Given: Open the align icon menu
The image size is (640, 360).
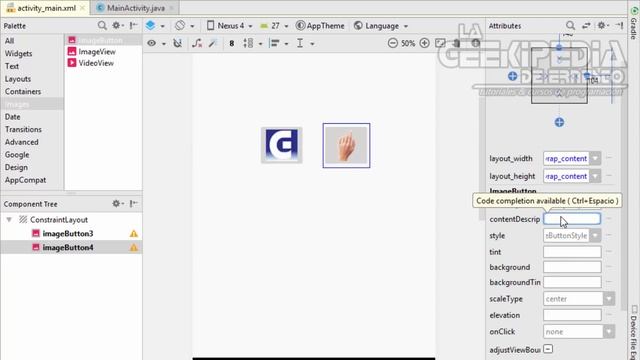Looking at the screenshot, I should point(279,43).
